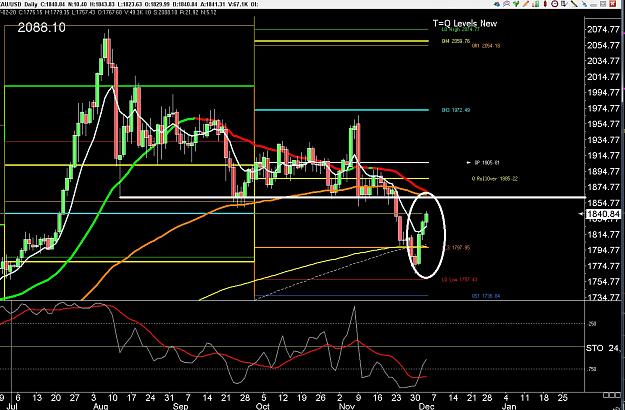Click the 2059.76 yellow level label
Image resolution: width=625 pixels, height=410 pixels.
tap(456, 41)
